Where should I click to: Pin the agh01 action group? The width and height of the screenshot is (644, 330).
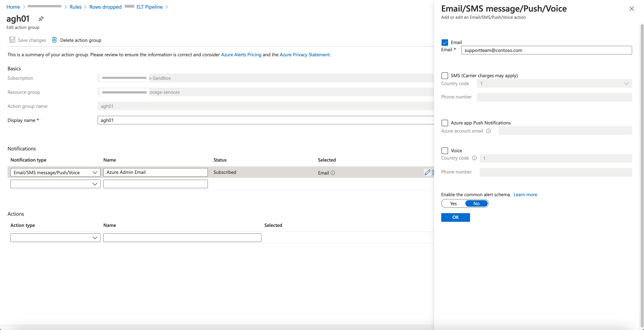click(41, 19)
